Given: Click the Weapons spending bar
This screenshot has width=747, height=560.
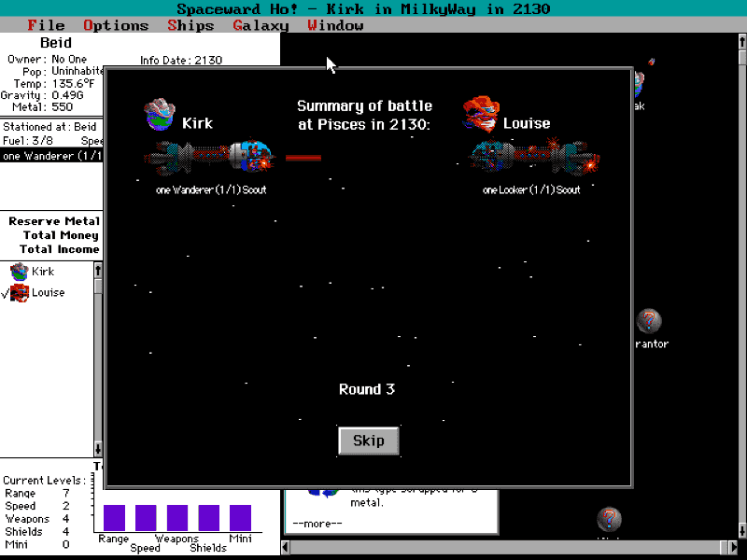Looking at the screenshot, I should tap(177, 518).
